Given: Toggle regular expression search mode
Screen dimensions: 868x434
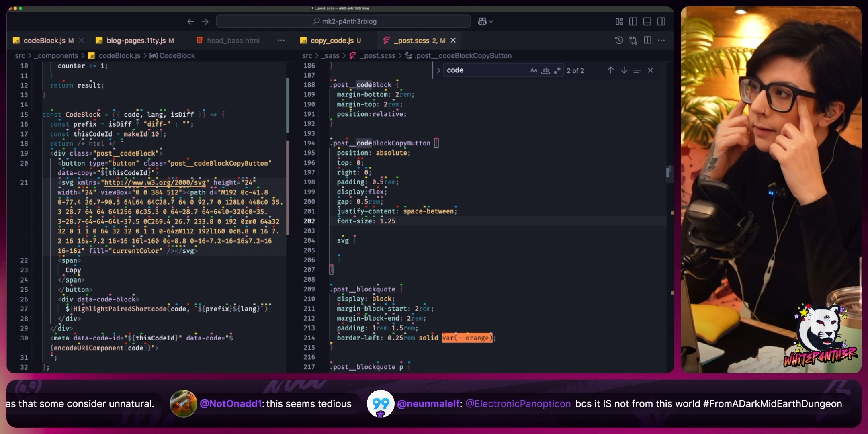Looking at the screenshot, I should (558, 70).
